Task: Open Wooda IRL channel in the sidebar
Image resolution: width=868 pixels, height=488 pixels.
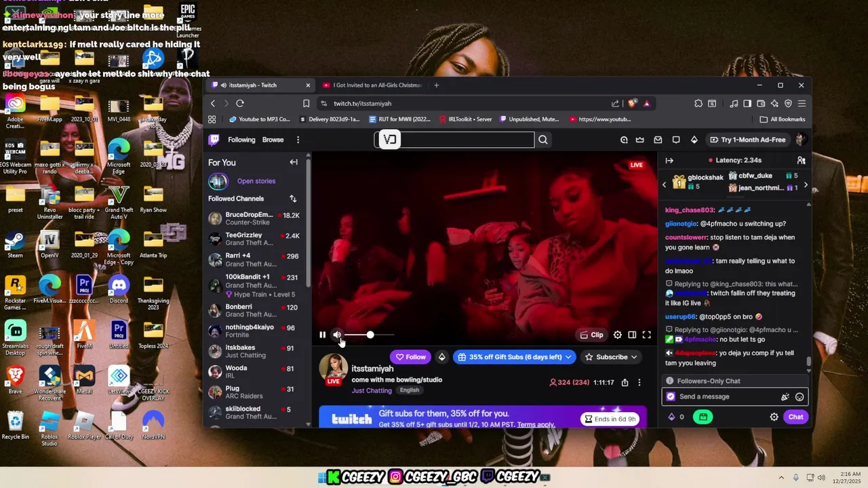Action: (x=255, y=372)
